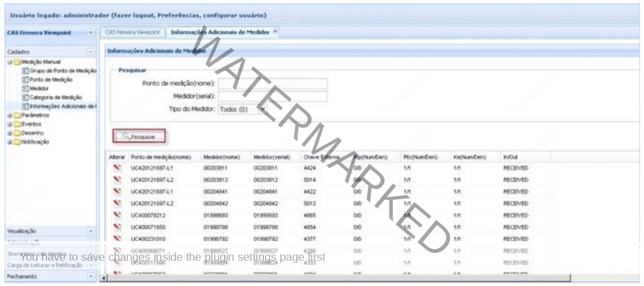Click the Ponto de medição(nome) input field
This screenshot has width=644, height=286.
[272, 84]
